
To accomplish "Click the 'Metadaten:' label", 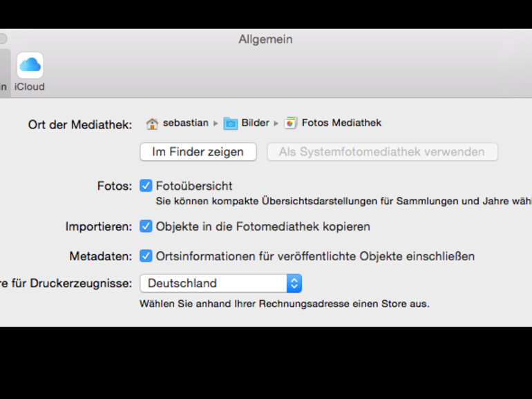I will pos(101,256).
